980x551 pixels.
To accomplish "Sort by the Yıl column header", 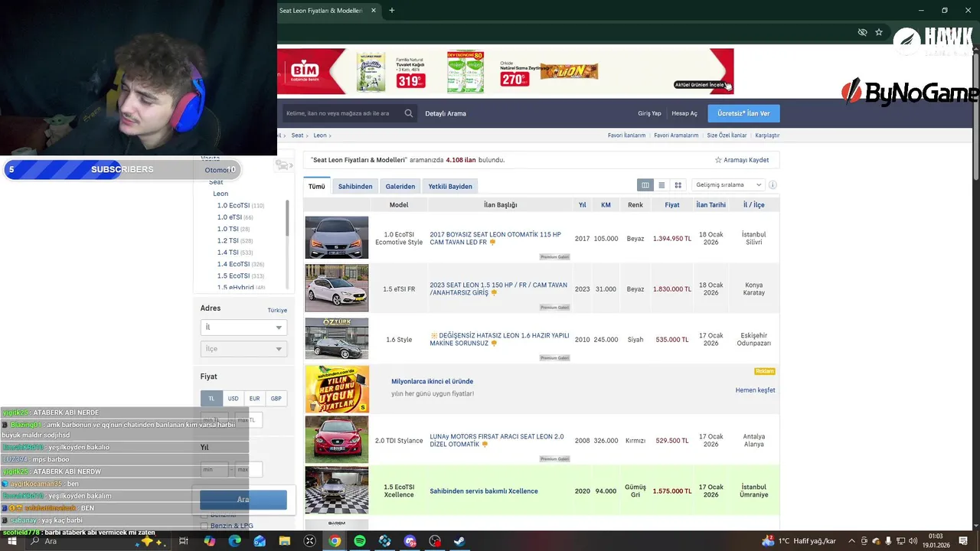I will (x=582, y=205).
